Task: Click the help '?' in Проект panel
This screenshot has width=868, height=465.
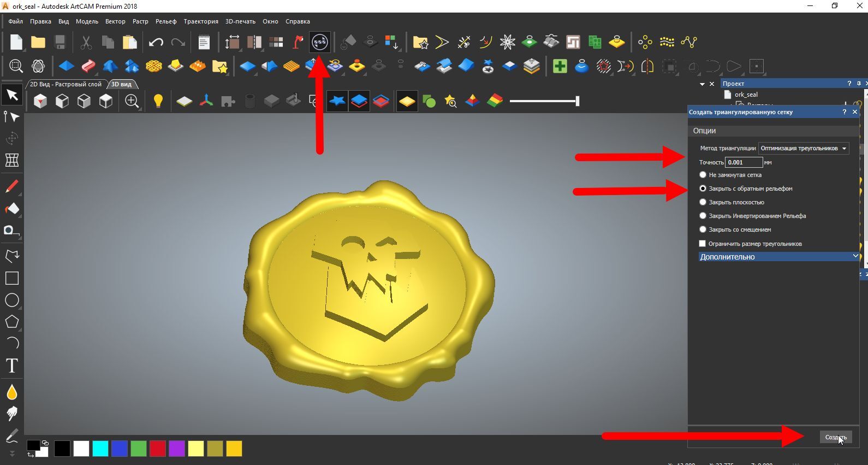Action: (x=849, y=84)
